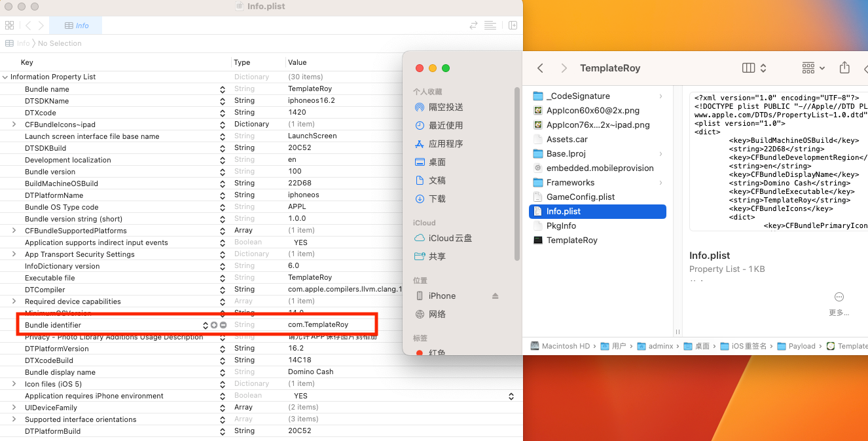868x441 pixels.
Task: Click iOS重签名 in Finder path bar
Action: (744, 346)
